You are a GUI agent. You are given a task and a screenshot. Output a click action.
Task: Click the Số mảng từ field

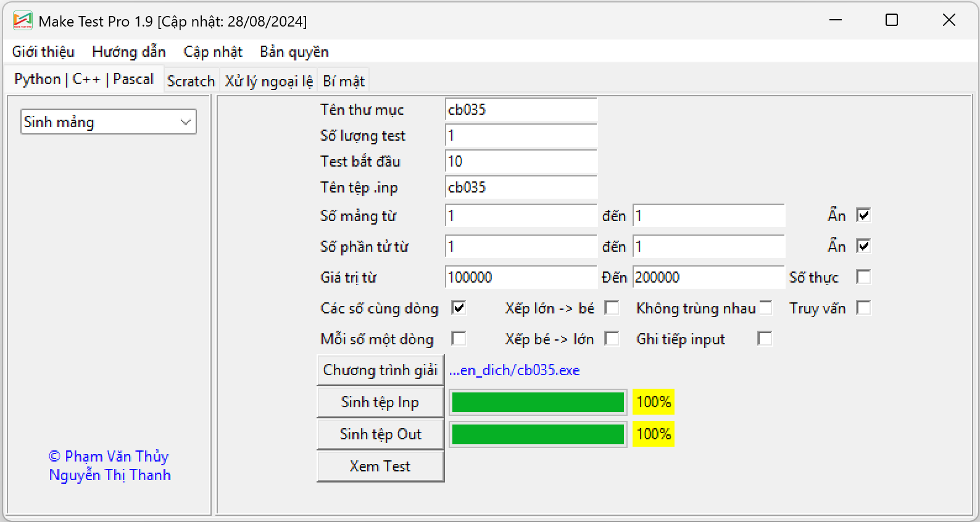point(521,216)
